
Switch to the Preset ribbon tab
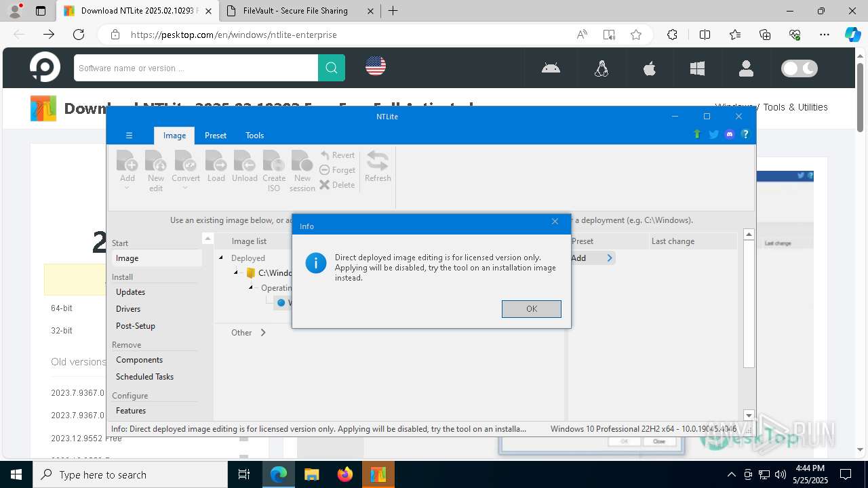tap(216, 136)
